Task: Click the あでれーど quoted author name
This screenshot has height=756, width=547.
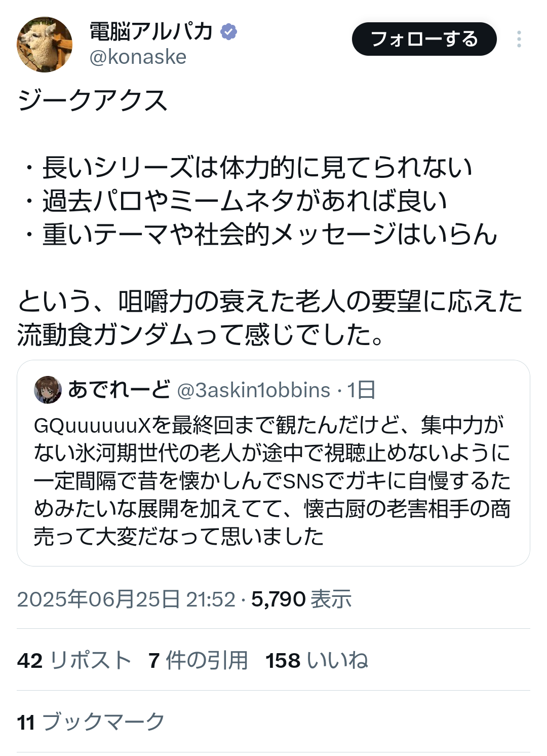Action: (119, 390)
